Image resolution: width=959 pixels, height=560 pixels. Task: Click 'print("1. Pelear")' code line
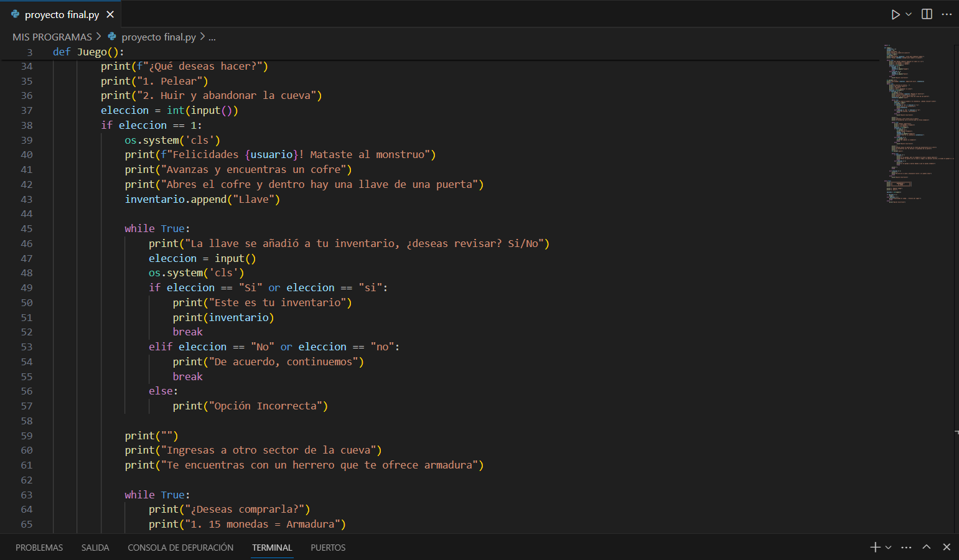154,81
